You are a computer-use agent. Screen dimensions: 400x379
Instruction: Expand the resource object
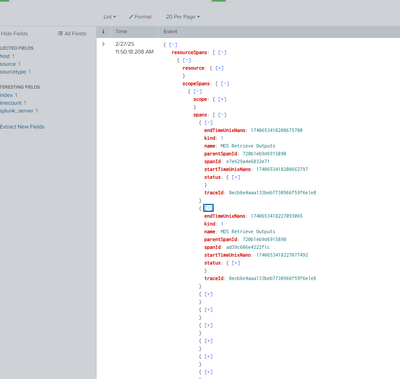(x=219, y=68)
